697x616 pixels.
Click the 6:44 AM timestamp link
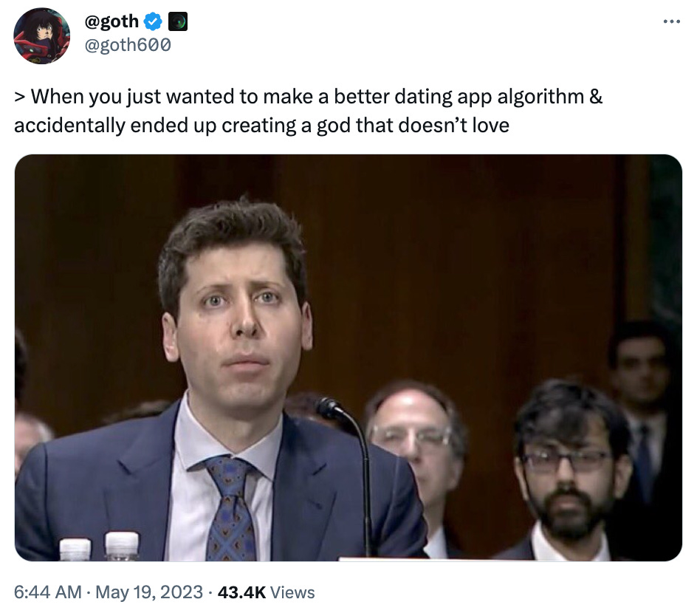coord(48,592)
